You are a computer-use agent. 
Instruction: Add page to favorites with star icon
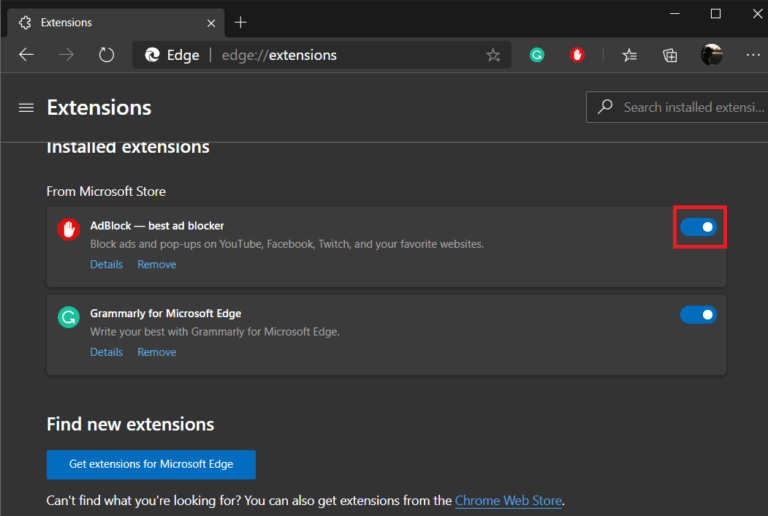pyautogui.click(x=493, y=55)
